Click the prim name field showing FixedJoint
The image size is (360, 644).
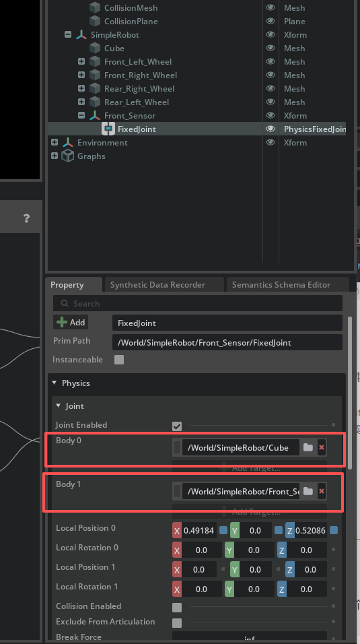point(227,323)
